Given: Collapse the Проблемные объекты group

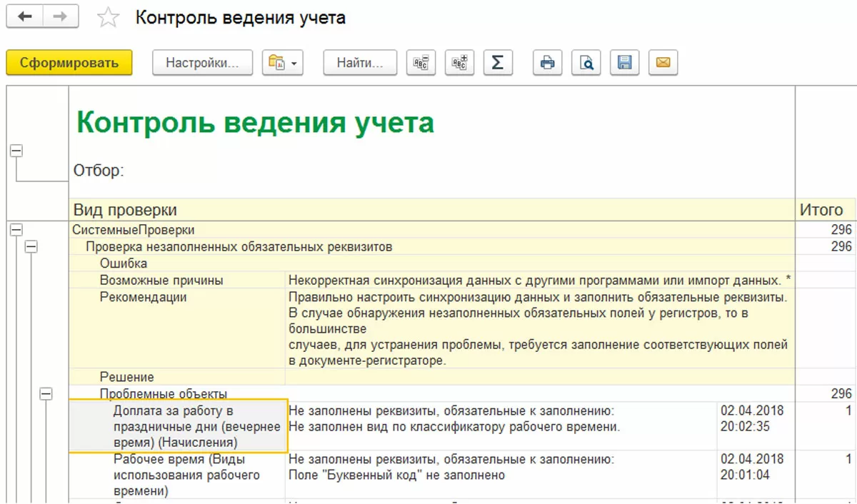Looking at the screenshot, I should (x=46, y=393).
